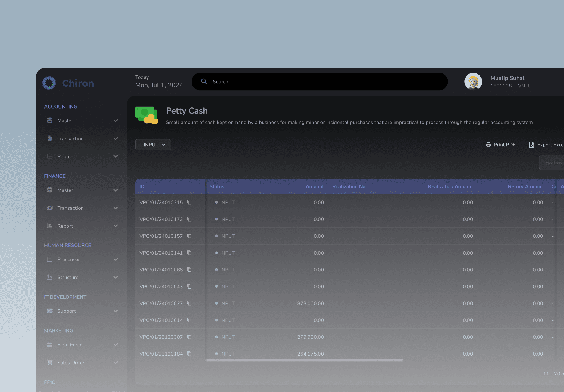Click the search magnifier icon

(x=204, y=82)
